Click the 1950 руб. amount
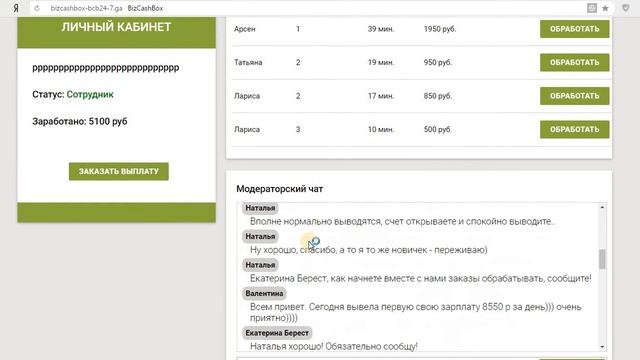Screen dimensions: 640x360 [440, 29]
